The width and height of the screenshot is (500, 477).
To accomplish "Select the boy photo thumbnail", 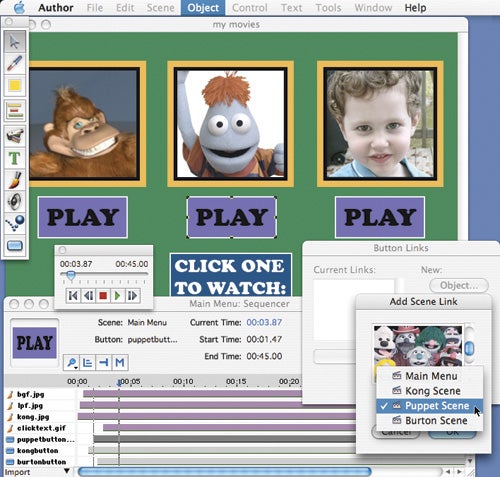I will pyautogui.click(x=380, y=124).
